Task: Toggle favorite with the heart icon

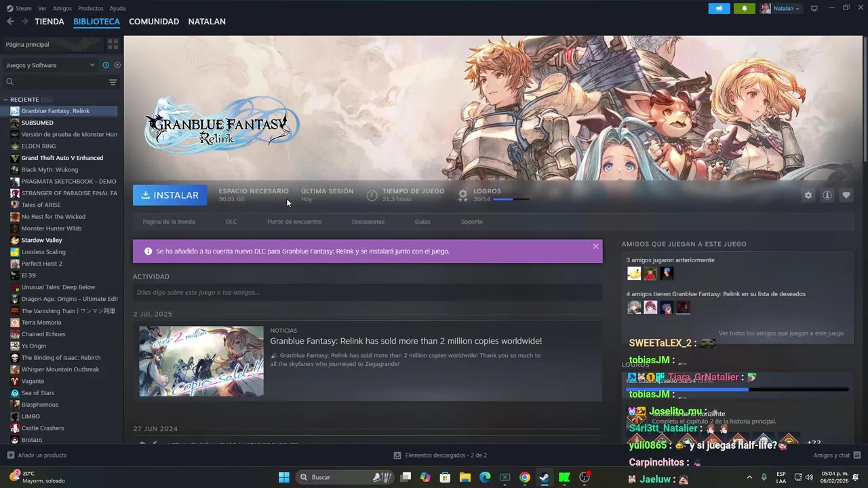Action: [846, 195]
